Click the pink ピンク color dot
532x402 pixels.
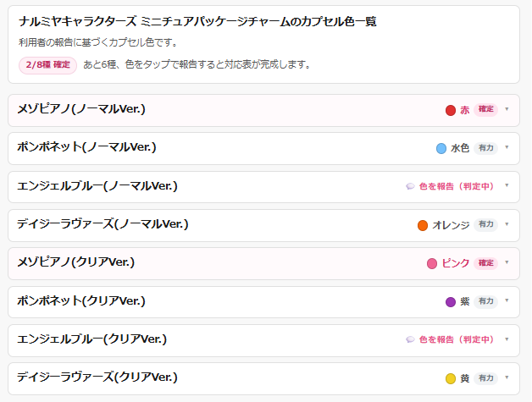[431, 263]
